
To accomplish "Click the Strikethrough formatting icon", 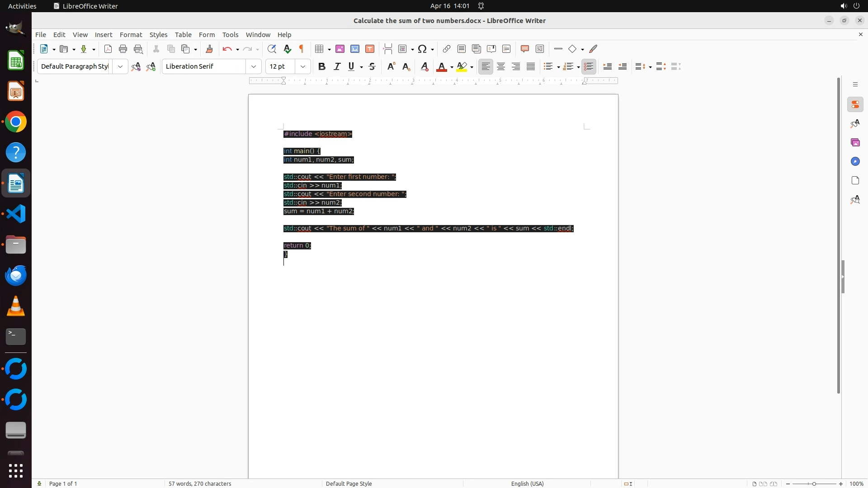I will point(372,66).
